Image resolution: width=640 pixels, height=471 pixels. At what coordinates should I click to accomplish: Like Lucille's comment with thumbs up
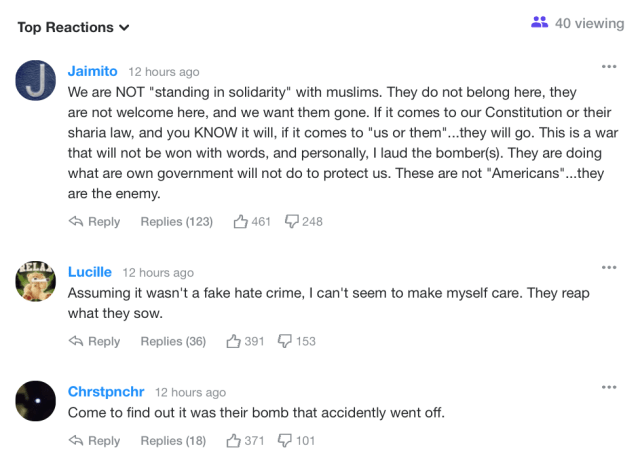234,341
